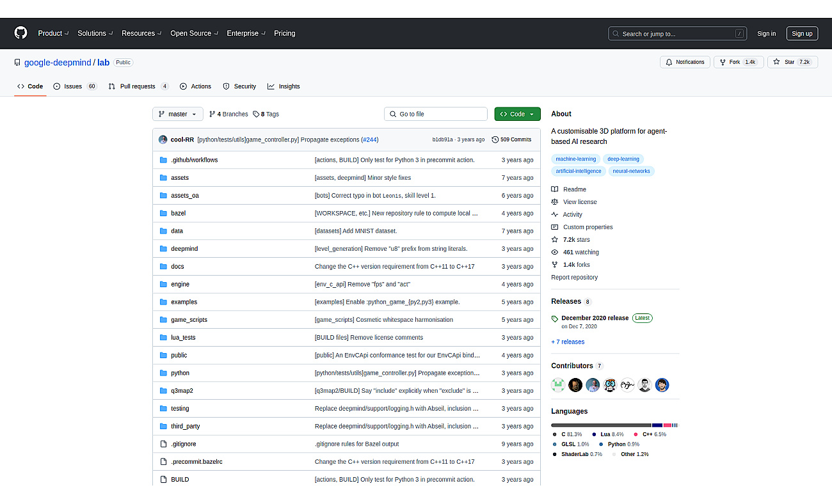Click the Sign in link

(x=766, y=34)
